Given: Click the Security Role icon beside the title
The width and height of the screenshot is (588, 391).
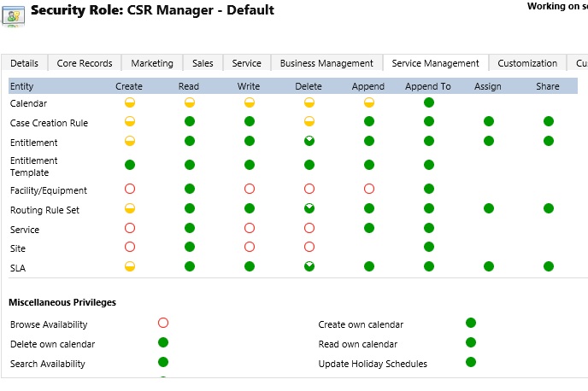Looking at the screenshot, I should pyautogui.click(x=14, y=16).
